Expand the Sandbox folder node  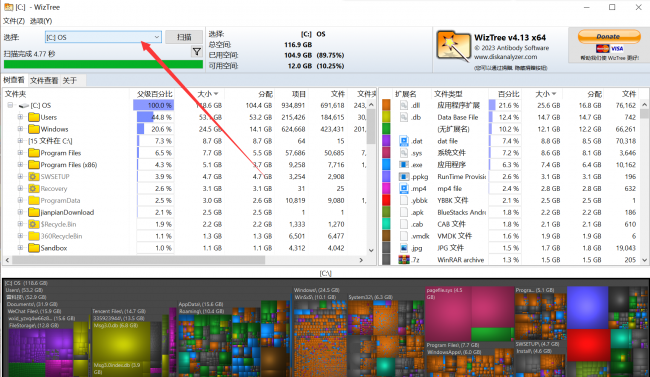click(20, 248)
